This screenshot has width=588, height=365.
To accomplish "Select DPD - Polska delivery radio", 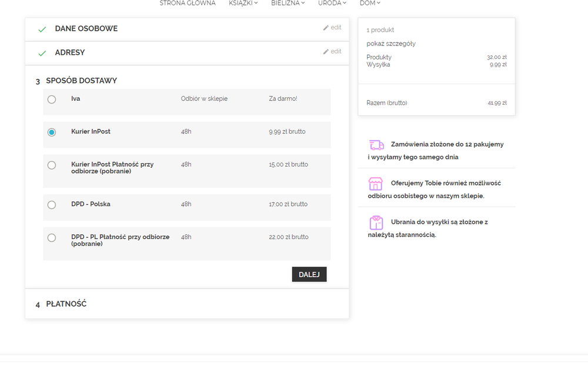I will pyautogui.click(x=52, y=205).
